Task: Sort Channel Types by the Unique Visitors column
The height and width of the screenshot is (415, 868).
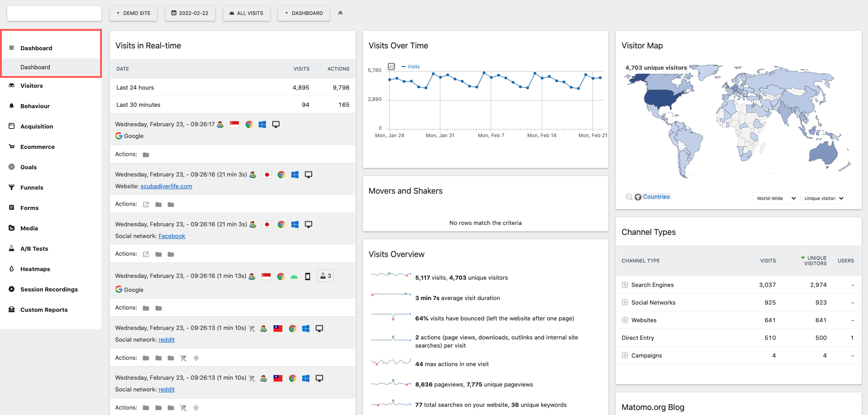Action: click(814, 261)
